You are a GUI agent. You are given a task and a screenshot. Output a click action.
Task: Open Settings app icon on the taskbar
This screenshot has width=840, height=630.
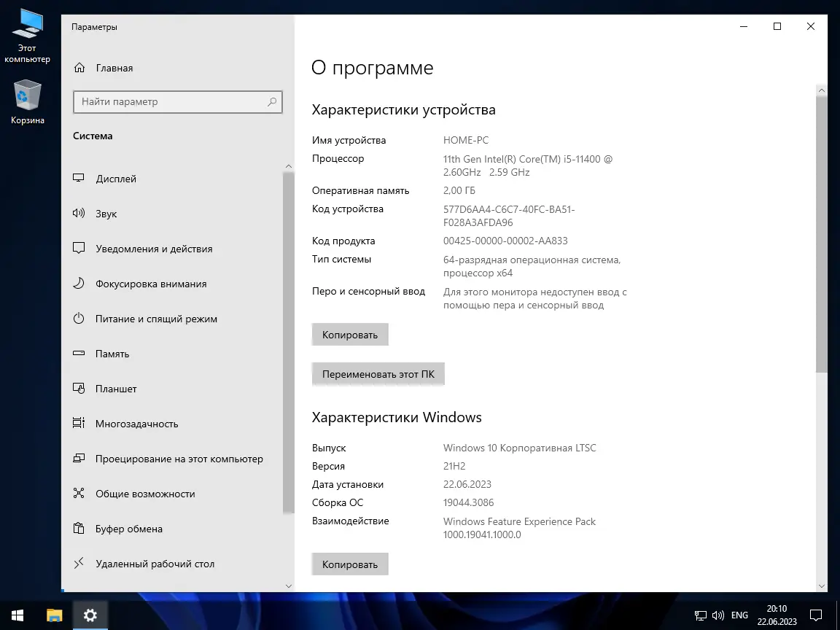pos(90,616)
